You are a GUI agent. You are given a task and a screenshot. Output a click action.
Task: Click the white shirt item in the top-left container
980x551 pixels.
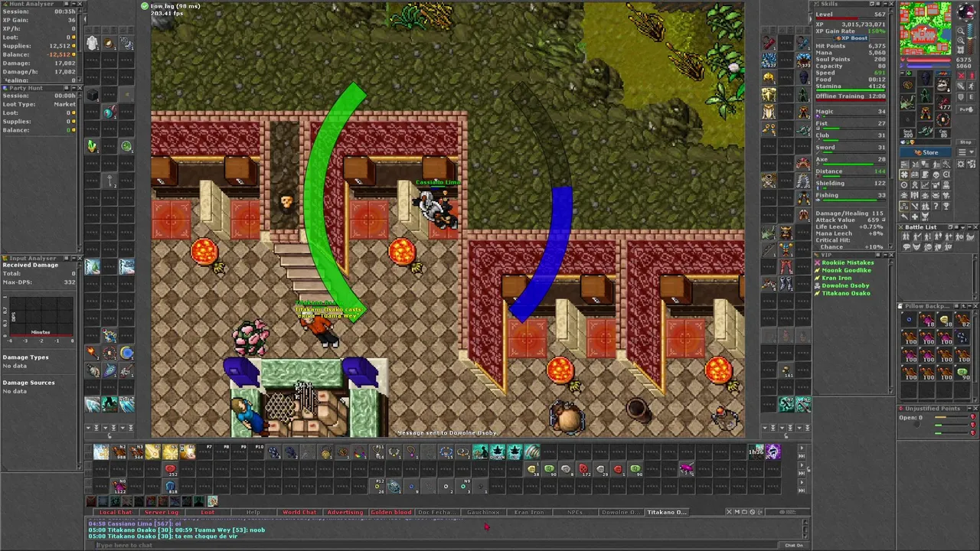coord(93,43)
